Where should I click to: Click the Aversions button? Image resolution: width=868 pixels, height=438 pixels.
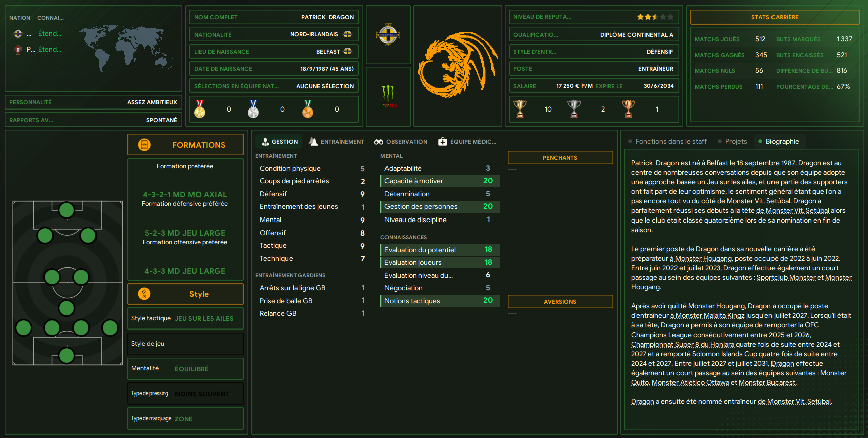(x=560, y=302)
